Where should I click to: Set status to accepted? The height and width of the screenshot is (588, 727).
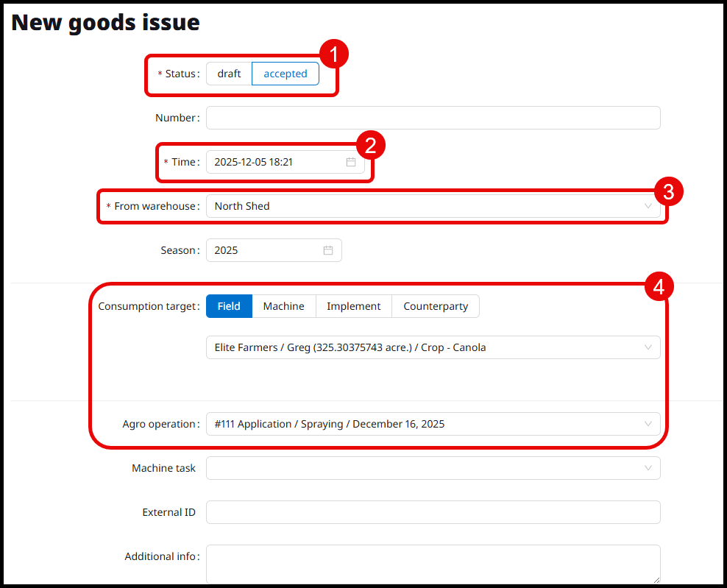pyautogui.click(x=286, y=74)
